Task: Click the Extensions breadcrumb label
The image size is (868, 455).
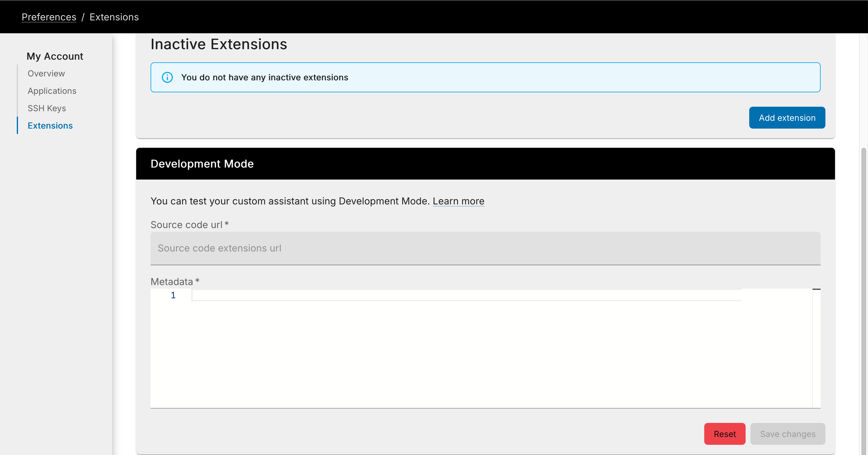Action: click(x=114, y=17)
